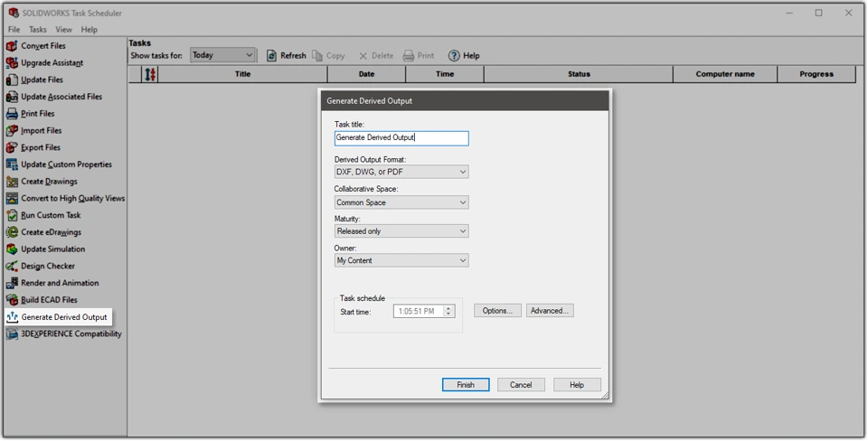Open the Maturity dropdown

click(x=401, y=231)
